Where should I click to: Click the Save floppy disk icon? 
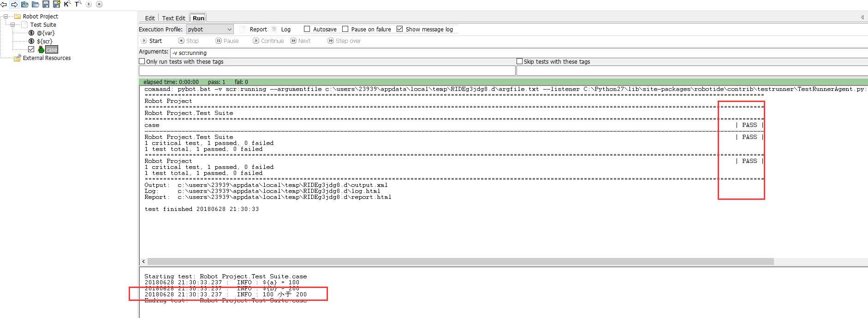(x=46, y=4)
